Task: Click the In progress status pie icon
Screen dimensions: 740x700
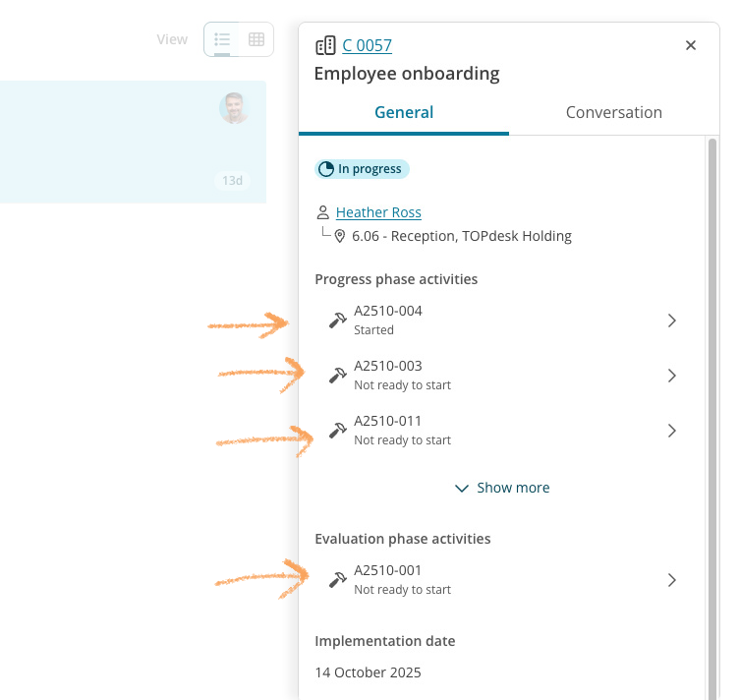Action: [326, 169]
